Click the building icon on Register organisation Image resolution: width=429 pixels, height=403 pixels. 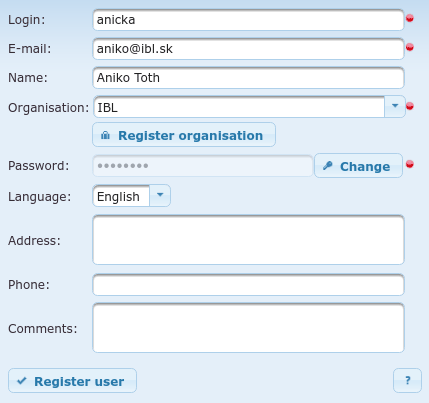pyautogui.click(x=105, y=135)
